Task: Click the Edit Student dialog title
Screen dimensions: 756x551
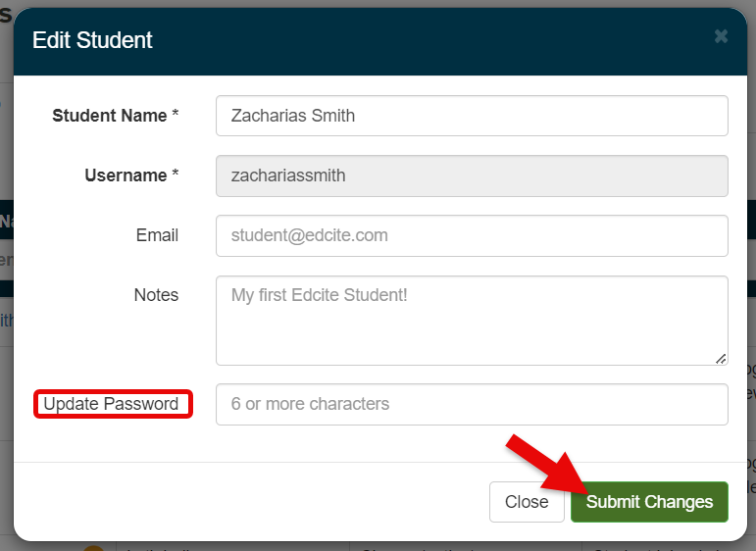Action: [92, 40]
